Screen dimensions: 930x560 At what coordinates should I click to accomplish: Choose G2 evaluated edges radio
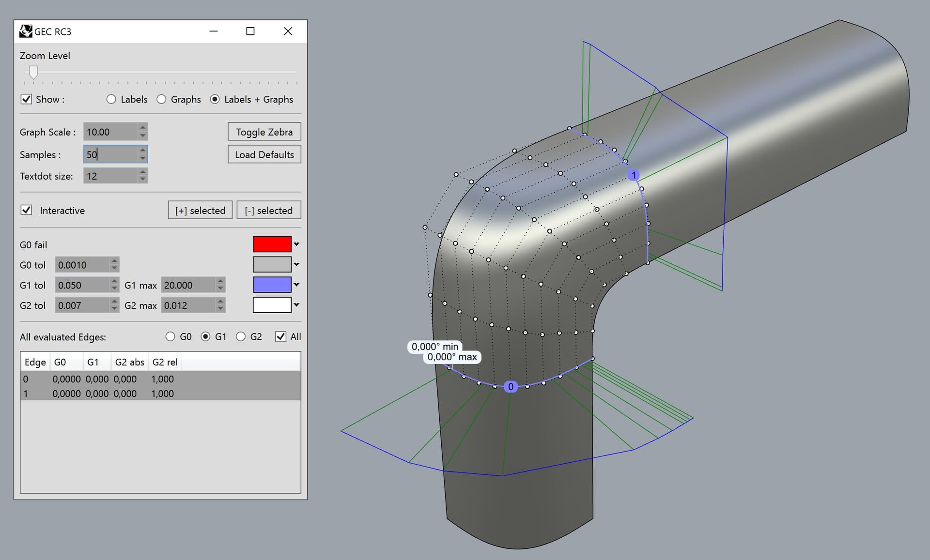(x=241, y=336)
